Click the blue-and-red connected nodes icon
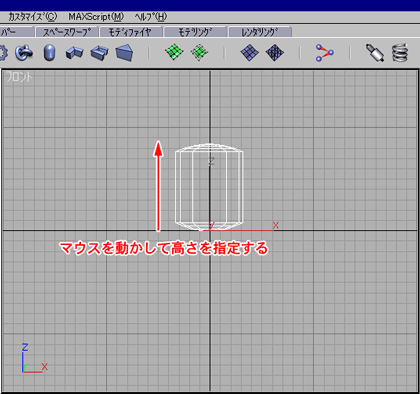This screenshot has height=394, width=420. [324, 53]
